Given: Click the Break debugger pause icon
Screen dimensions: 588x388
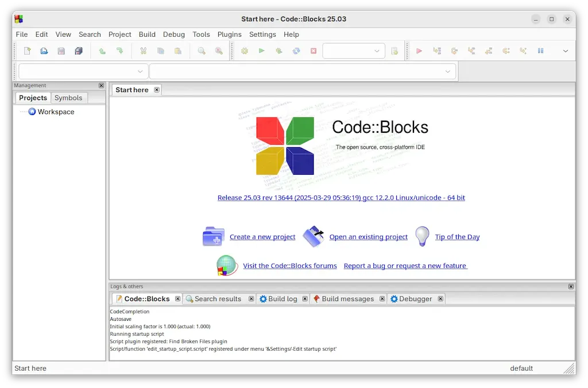Looking at the screenshot, I should (540, 51).
